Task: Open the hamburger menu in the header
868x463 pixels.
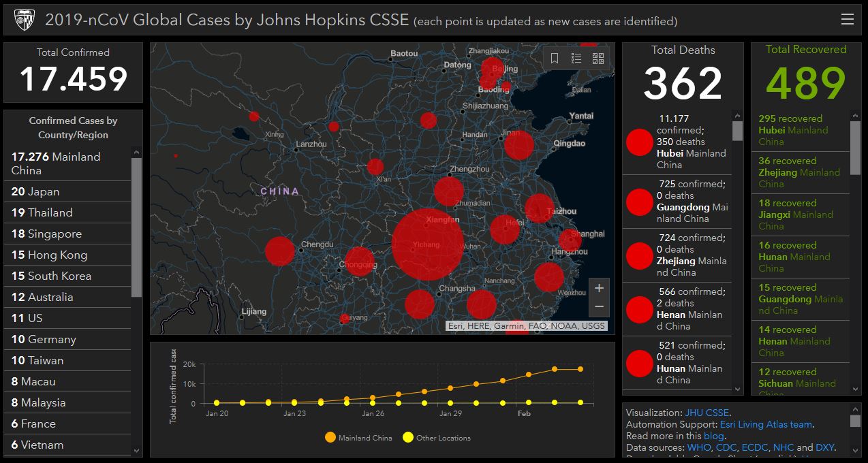Action: pyautogui.click(x=848, y=19)
